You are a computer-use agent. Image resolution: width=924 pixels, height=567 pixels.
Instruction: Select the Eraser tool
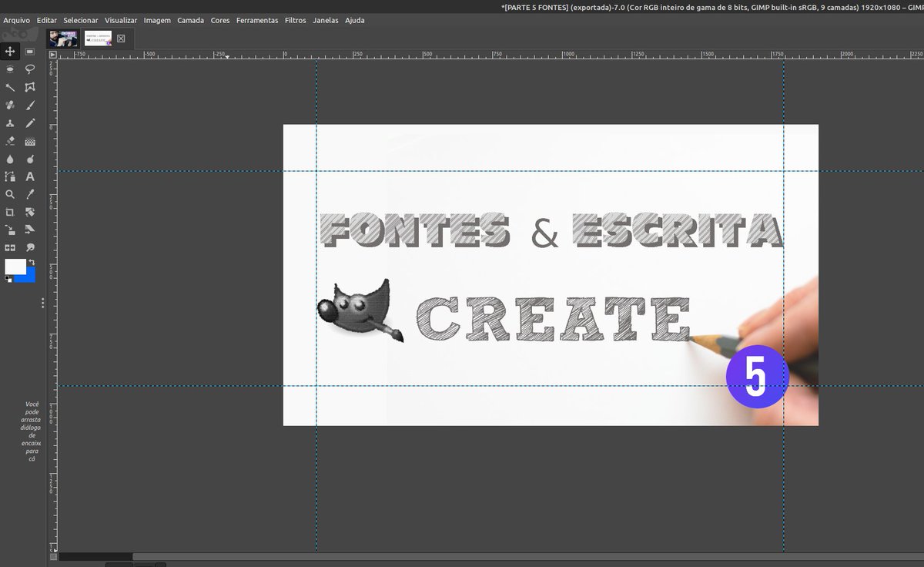point(10,141)
